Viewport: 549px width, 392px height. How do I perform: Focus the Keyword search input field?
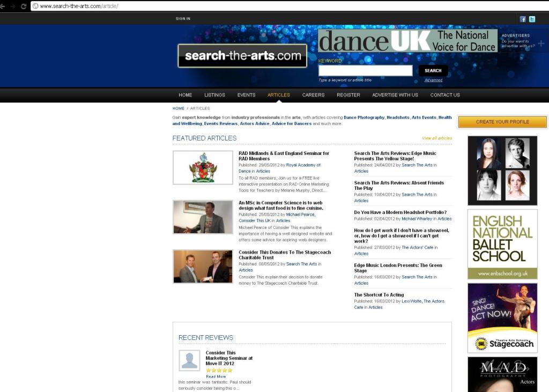(x=366, y=70)
